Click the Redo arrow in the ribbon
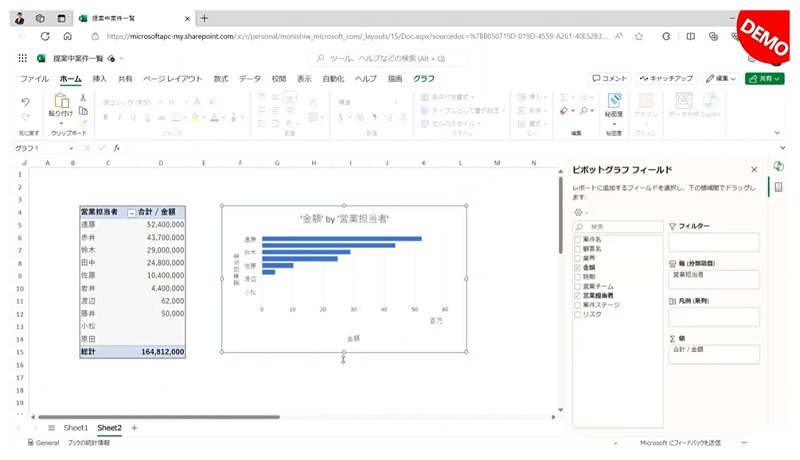 click(x=25, y=117)
